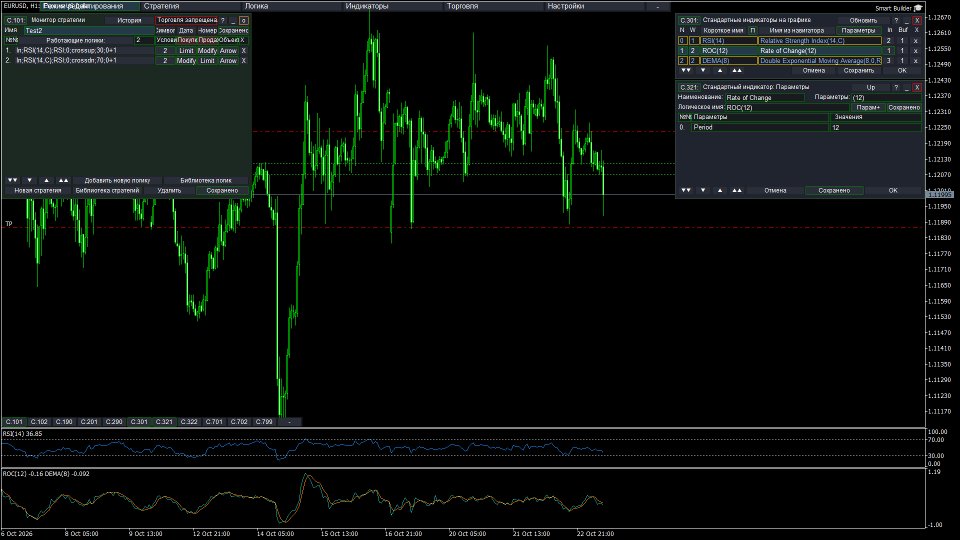960x540 pixels.
Task: Click 'Сохранить' button in C.301 panel
Action: point(858,70)
